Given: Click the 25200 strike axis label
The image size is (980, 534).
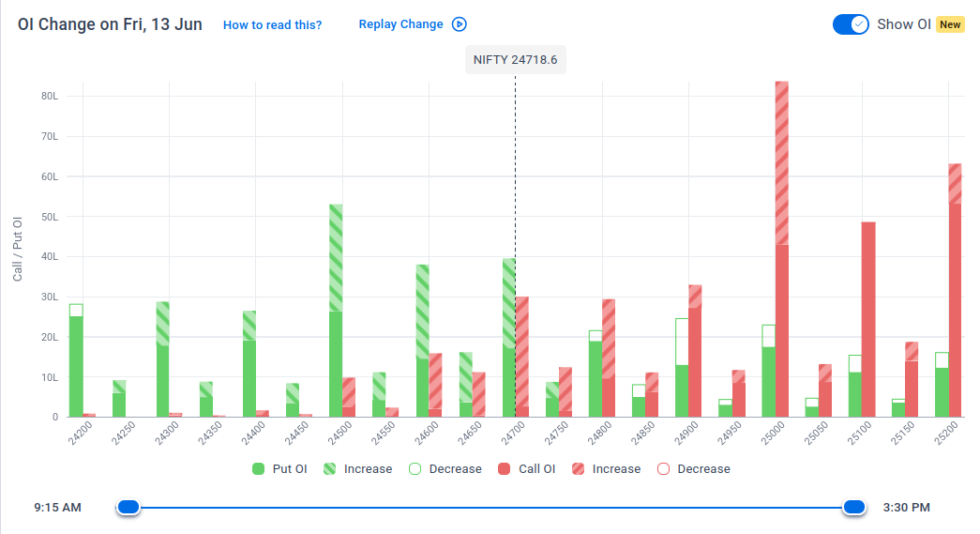Looking at the screenshot, I should tap(945, 434).
